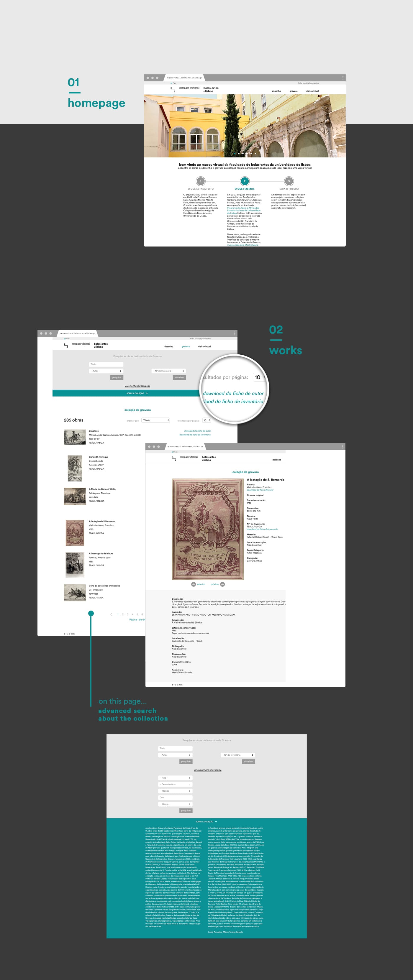The height and width of the screenshot is (980, 413).
Task: Open 'Nº de Inventário' dropdown in works list window
Action: (x=169, y=371)
